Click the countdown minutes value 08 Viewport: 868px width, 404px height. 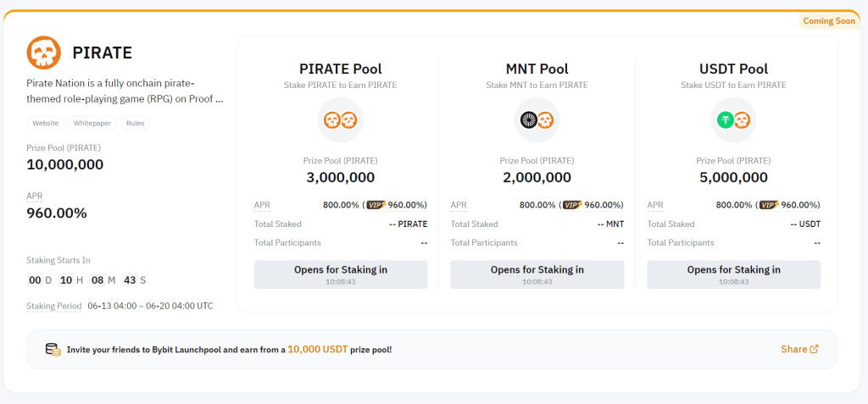point(97,280)
